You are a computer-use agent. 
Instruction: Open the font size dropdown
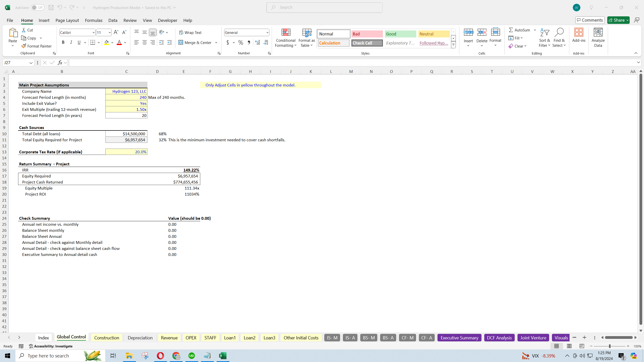click(x=110, y=32)
